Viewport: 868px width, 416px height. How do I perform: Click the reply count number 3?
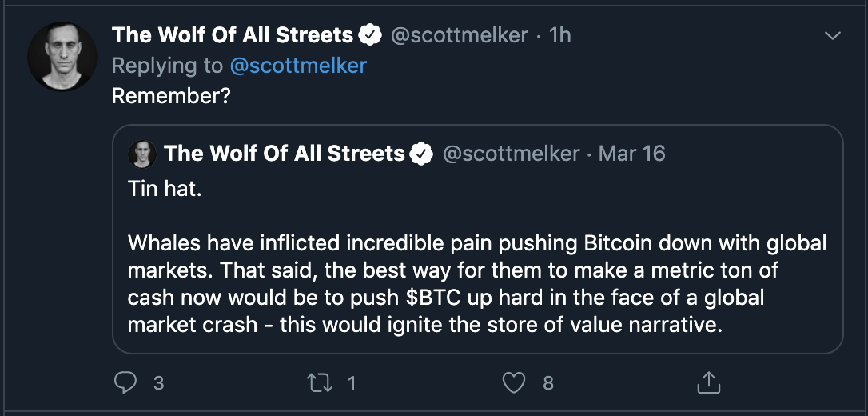158,383
